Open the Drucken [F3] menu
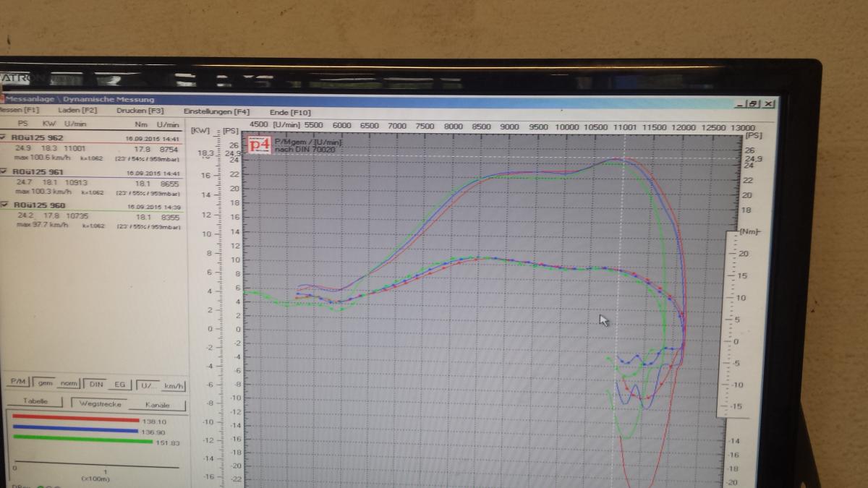The width and height of the screenshot is (868, 488). pyautogui.click(x=140, y=111)
